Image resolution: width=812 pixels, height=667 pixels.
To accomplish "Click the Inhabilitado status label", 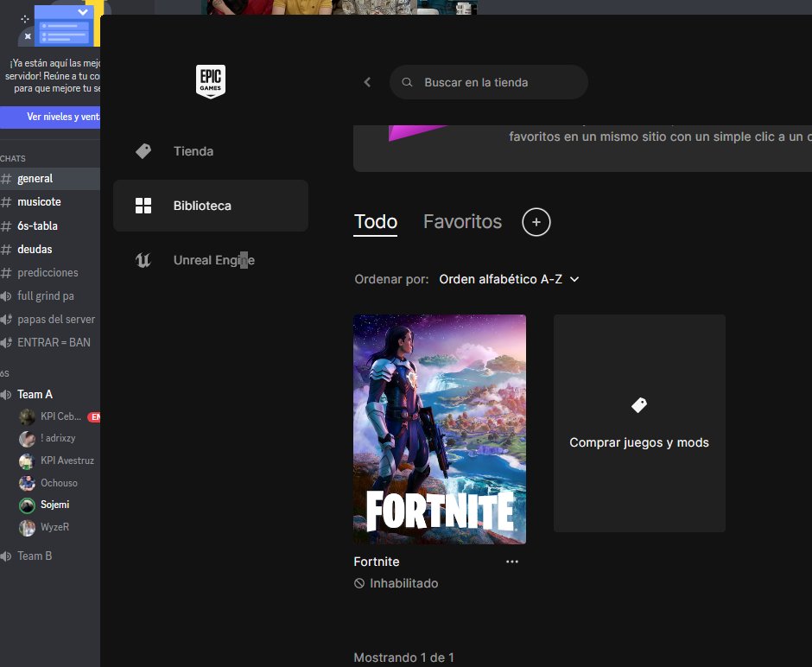I will pos(404,584).
